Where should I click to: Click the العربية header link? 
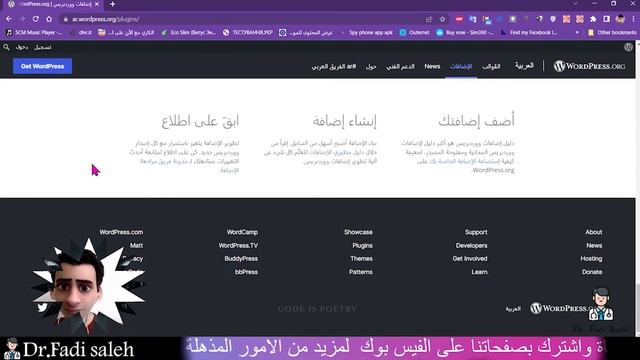(x=524, y=65)
